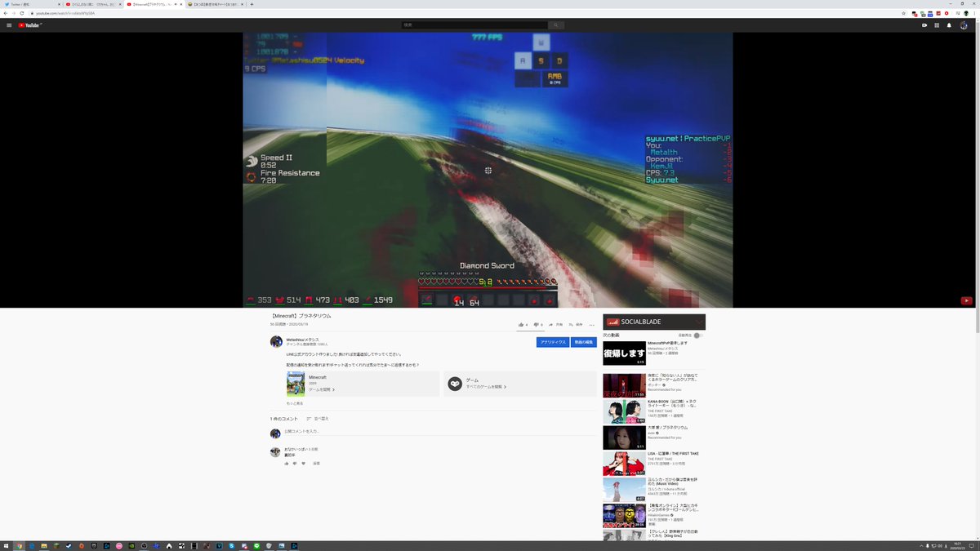This screenshot has height=551, width=980.
Task: Open the commenter おなかいっぱい avatar
Action: [x=275, y=451]
